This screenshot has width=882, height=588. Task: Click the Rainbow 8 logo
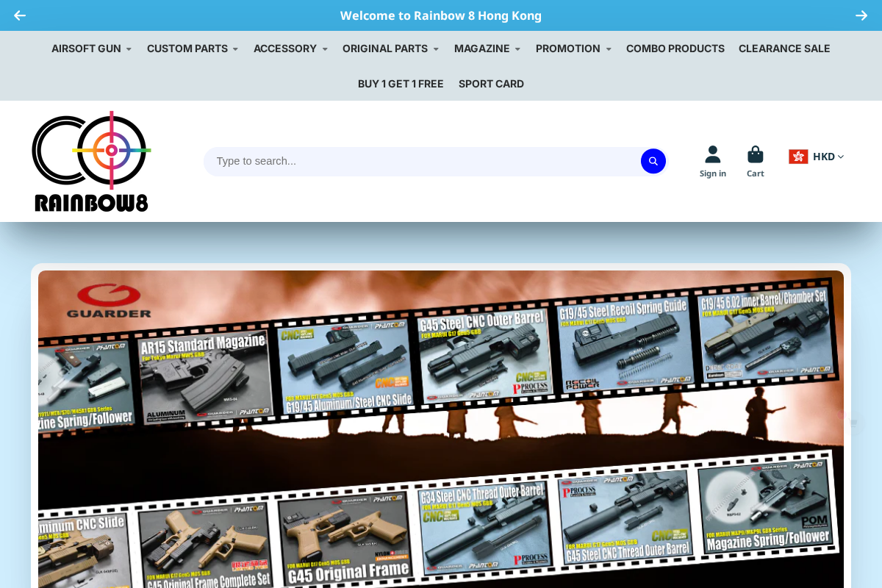pyautogui.click(x=91, y=160)
